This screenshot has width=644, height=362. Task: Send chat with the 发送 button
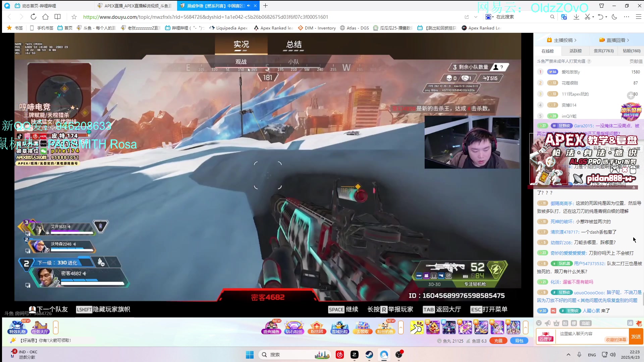pyautogui.click(x=636, y=337)
